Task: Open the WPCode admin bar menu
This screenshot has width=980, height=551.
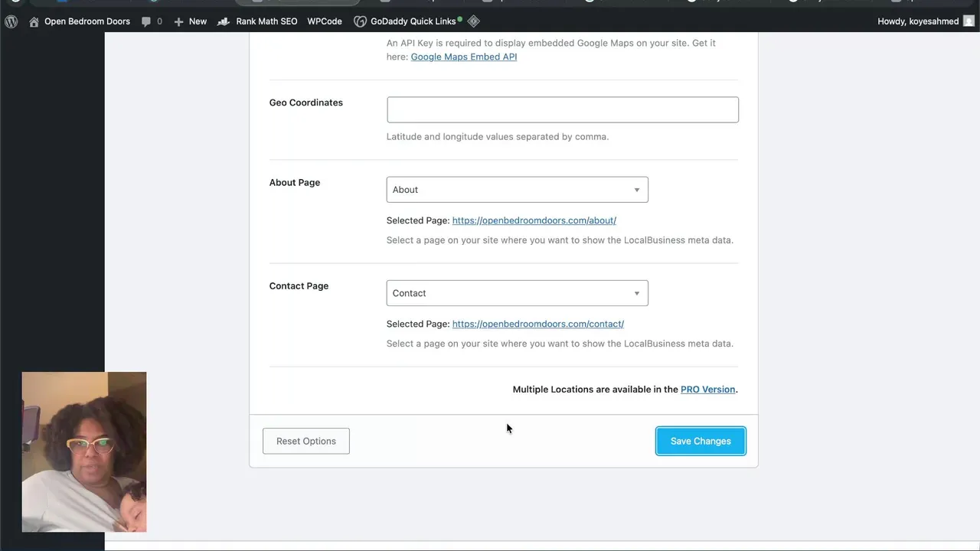Action: coord(325,21)
